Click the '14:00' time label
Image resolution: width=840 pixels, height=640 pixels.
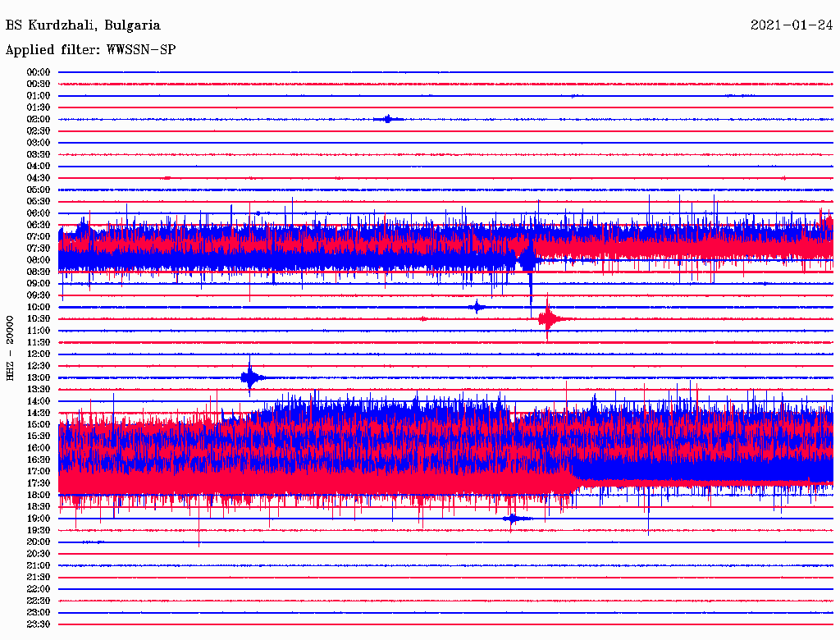(x=39, y=401)
